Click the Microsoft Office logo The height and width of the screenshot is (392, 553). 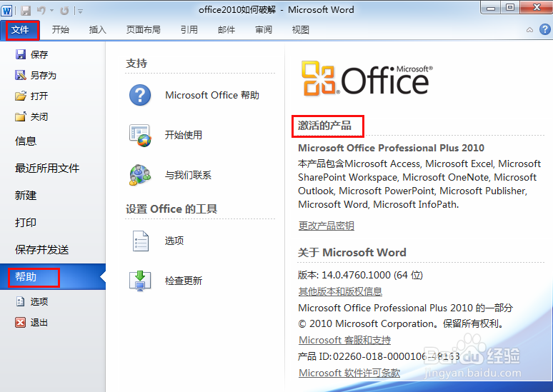367,79
